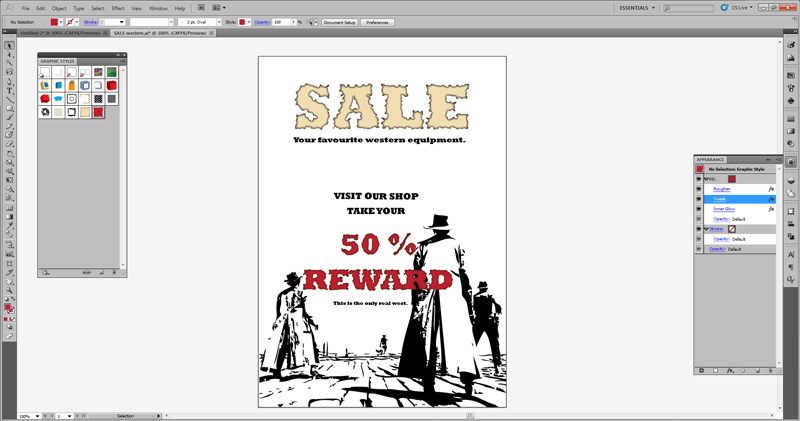
Task: Select the Type tool
Action: 10,91
